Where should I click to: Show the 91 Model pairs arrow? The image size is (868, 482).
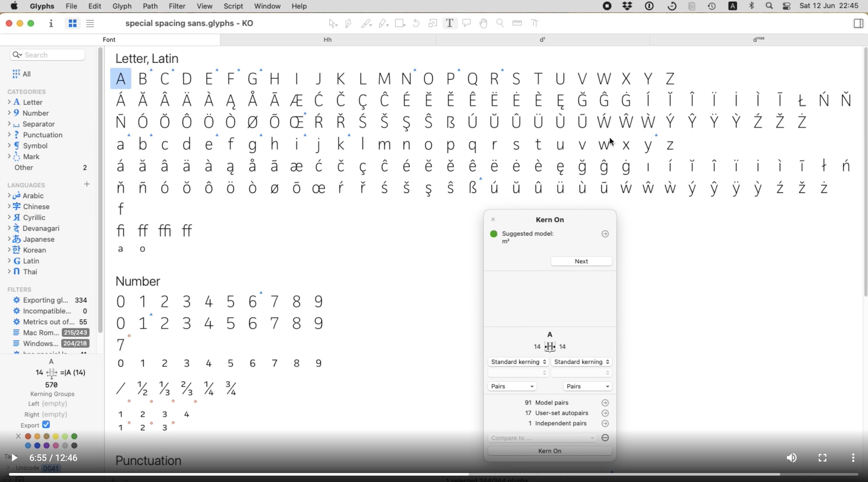click(x=605, y=403)
